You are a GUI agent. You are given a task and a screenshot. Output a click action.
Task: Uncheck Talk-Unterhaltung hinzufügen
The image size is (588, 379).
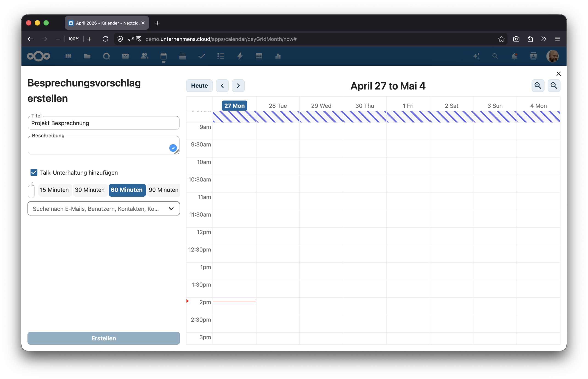pyautogui.click(x=34, y=172)
